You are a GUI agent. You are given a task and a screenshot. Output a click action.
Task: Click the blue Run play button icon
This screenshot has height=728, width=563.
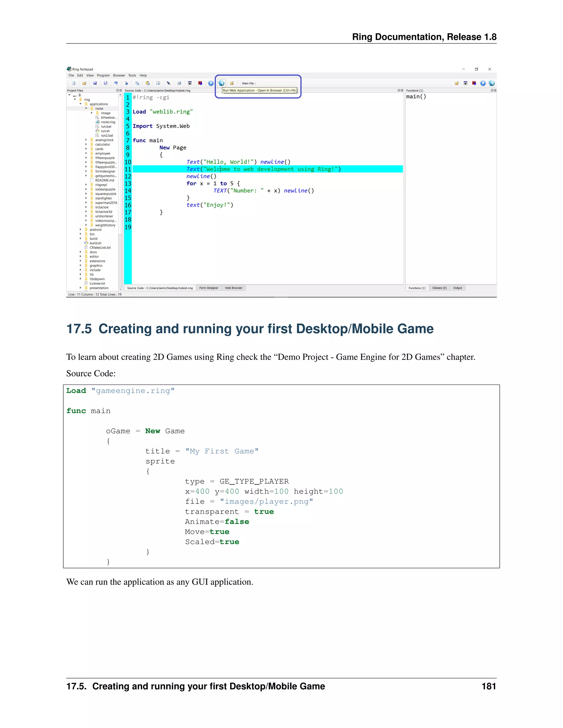tap(211, 83)
